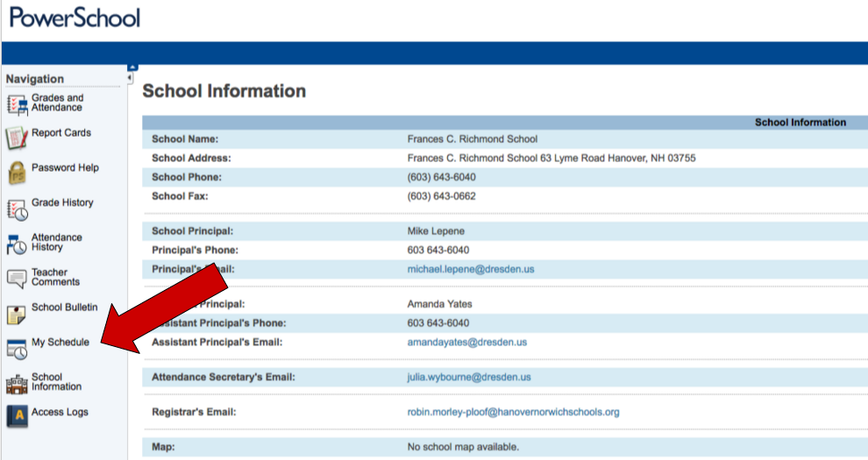Screen dimensions: 868x460
Task: Click 'No school map available.' text
Action: [x=463, y=447]
